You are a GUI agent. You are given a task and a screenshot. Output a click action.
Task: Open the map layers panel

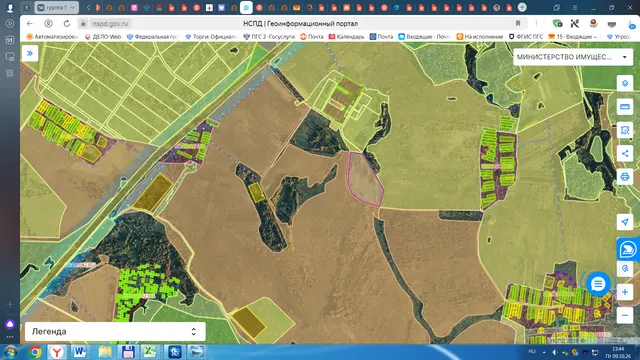(x=625, y=84)
